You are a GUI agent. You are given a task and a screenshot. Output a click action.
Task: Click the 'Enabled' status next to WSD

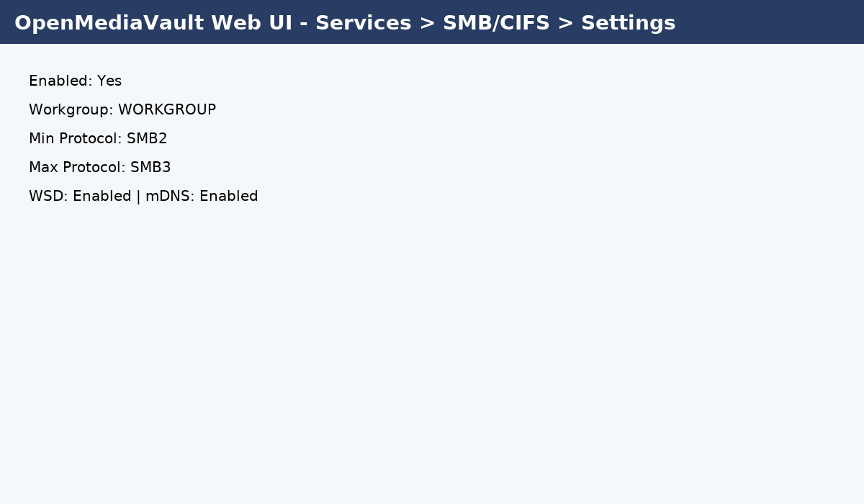click(x=102, y=197)
